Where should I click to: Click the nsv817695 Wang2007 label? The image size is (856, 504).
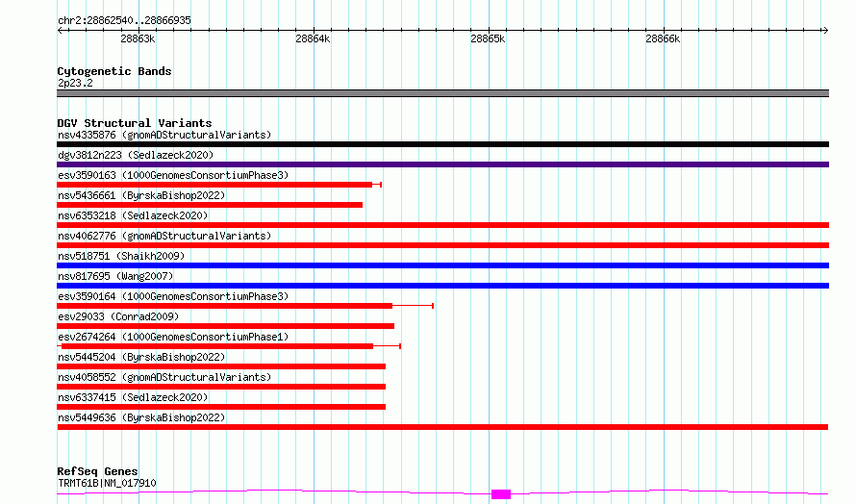115,276
